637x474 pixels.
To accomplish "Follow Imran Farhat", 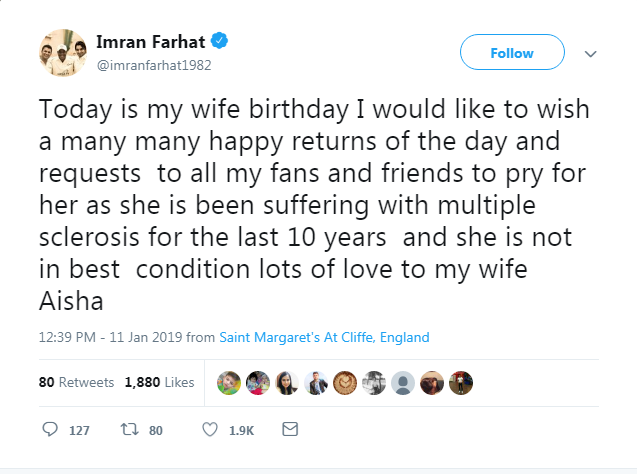I will (512, 53).
